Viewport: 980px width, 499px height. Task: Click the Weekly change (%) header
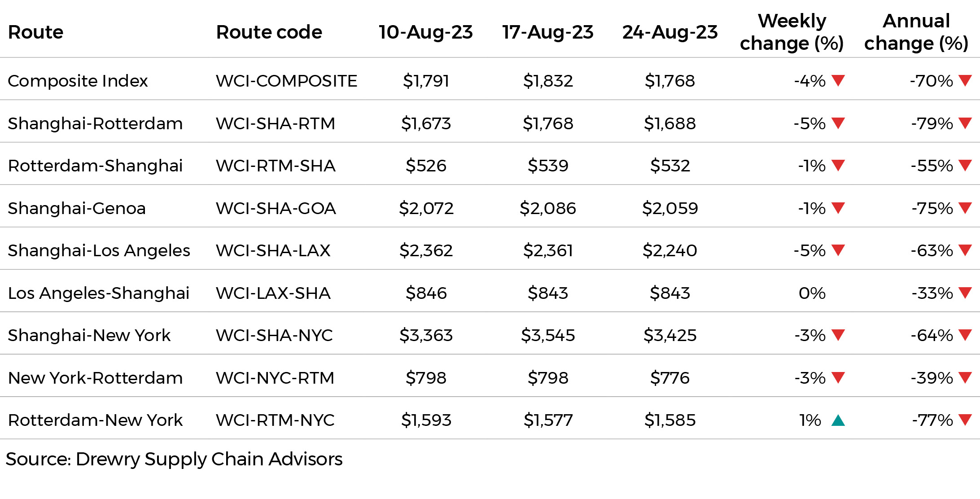792,32
